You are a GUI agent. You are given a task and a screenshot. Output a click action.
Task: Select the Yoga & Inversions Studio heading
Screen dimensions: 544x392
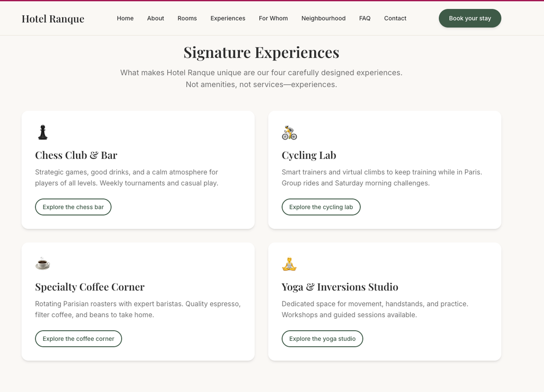coord(340,287)
